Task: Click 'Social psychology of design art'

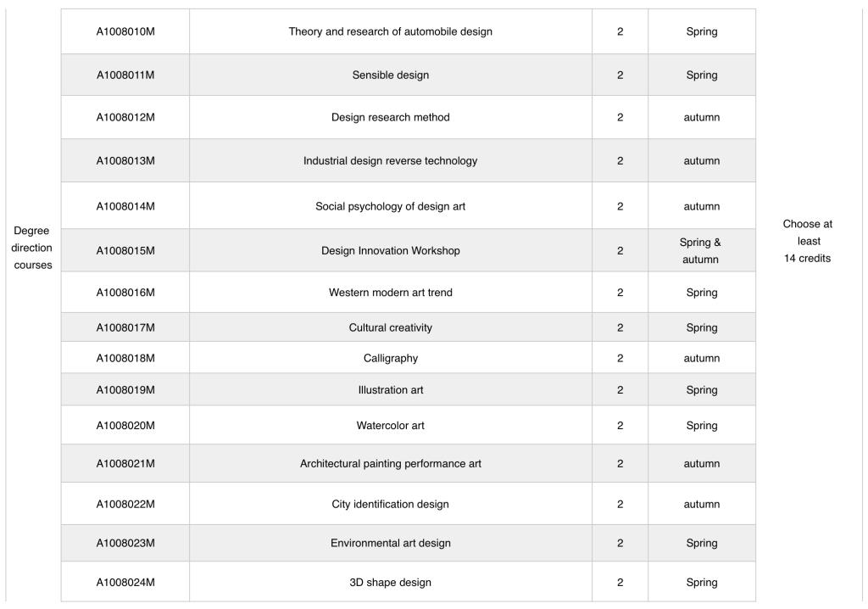Action: (390, 206)
